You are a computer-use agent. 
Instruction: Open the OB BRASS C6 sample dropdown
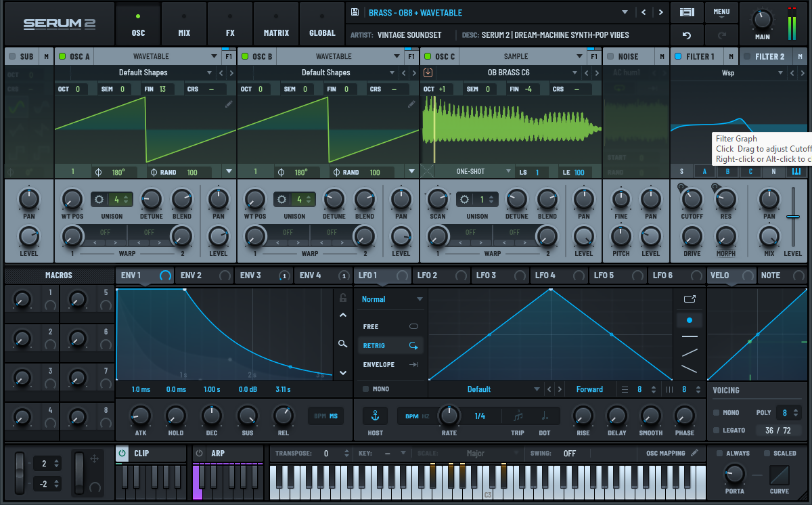[x=575, y=72]
